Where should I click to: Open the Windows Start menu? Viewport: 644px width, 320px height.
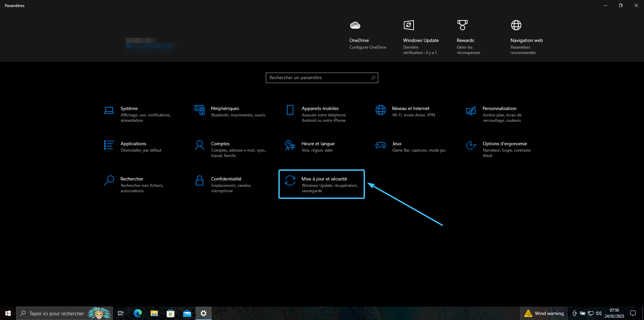point(8,313)
